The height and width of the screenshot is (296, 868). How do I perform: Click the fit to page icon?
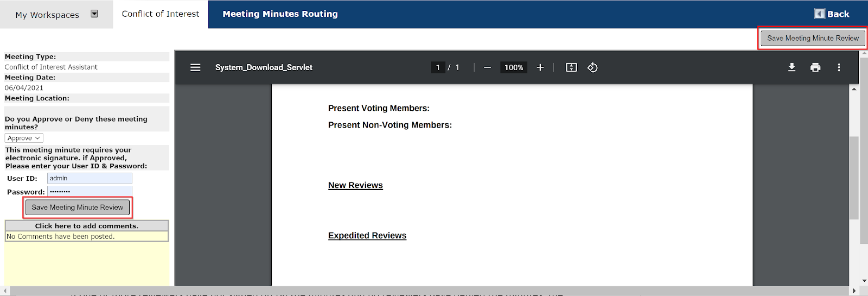(x=571, y=67)
